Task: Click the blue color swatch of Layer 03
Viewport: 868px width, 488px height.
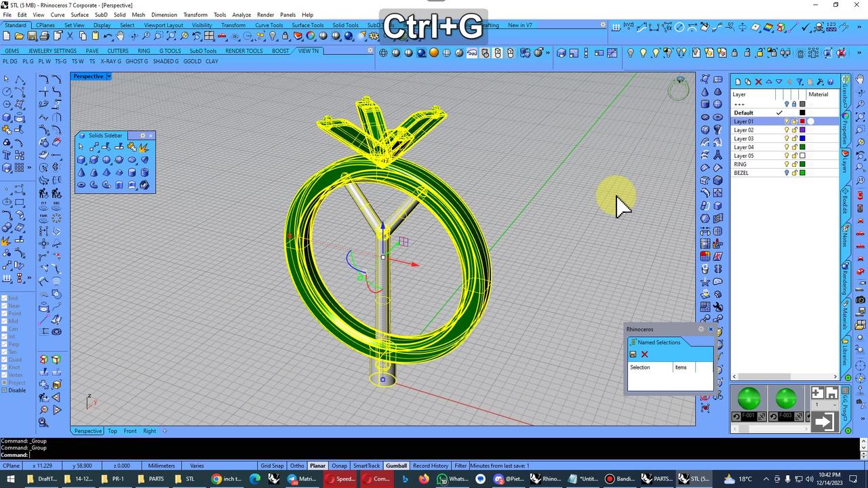Action: 802,138
